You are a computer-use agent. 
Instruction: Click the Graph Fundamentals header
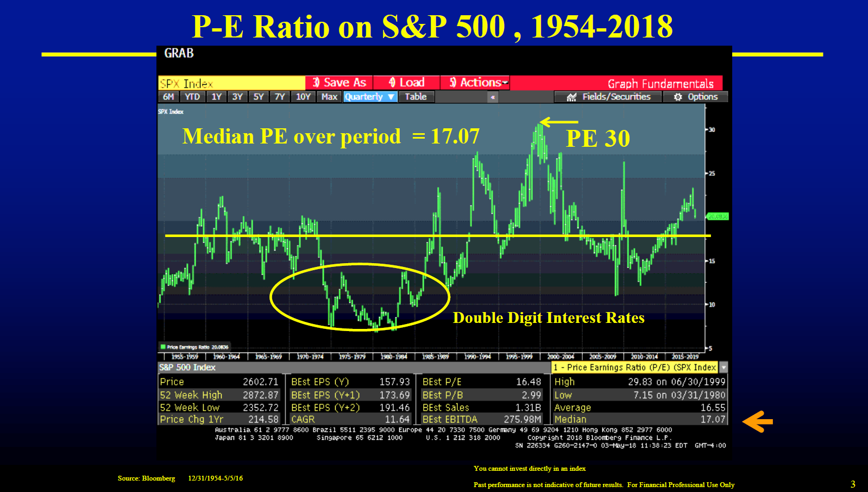pos(661,84)
